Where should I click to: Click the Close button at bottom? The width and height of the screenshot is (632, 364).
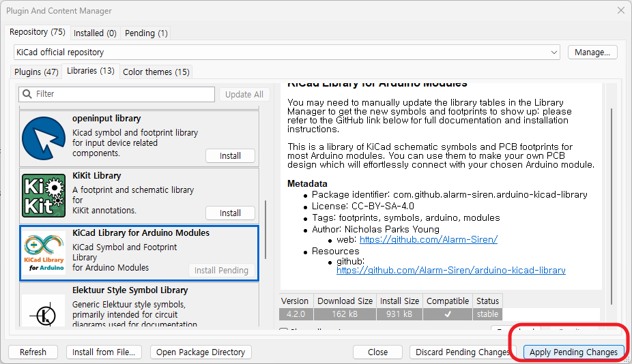[377, 352]
